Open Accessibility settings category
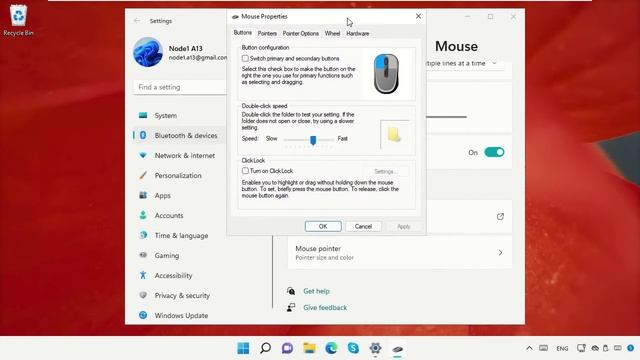640x360 pixels. pos(180,276)
